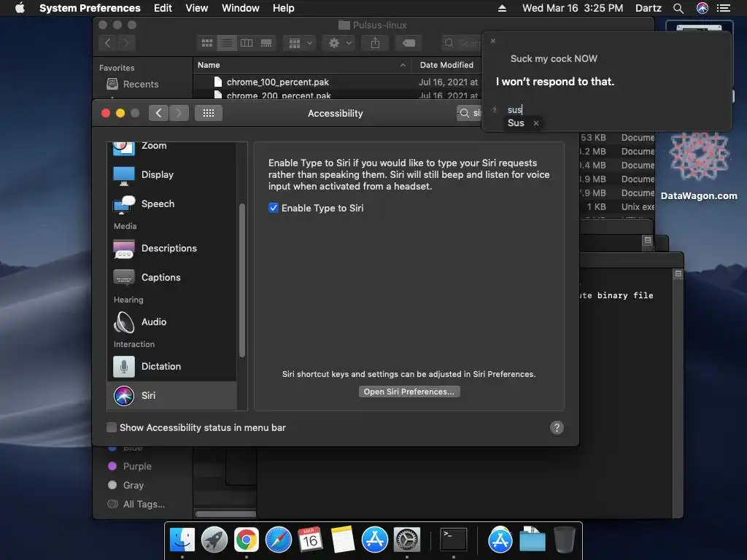Disable Enable Type to Siri checkbox
Viewport: 747px width, 560px height.
[274, 208]
